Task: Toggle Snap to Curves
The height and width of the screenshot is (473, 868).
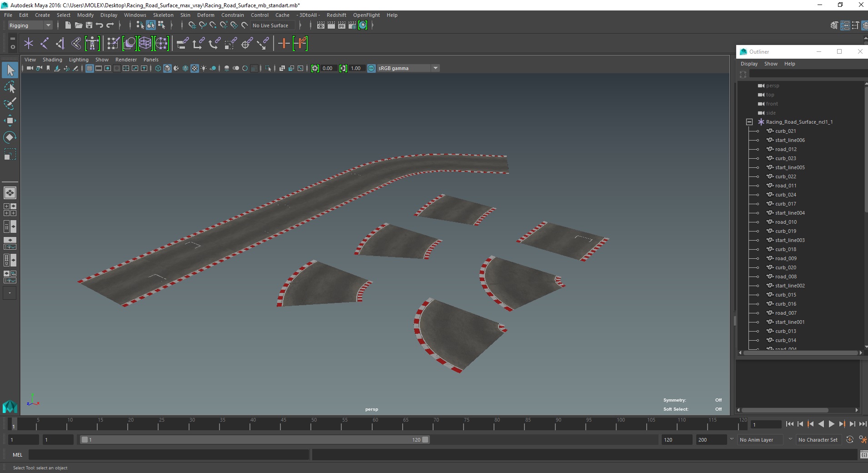Action: coord(203,25)
